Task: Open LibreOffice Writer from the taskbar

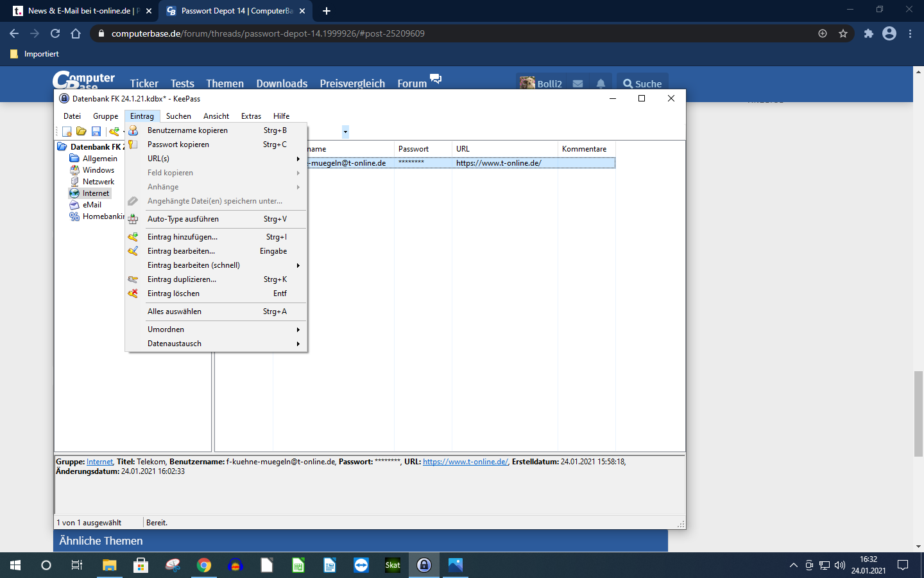Action: (330, 565)
